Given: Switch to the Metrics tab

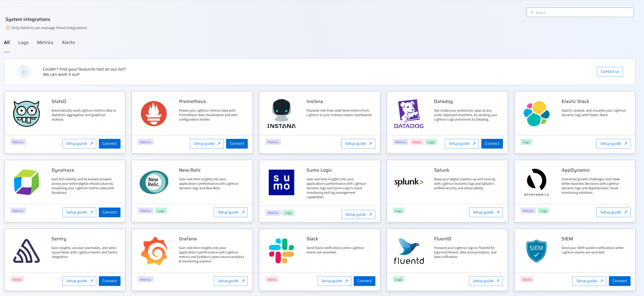Looking at the screenshot, I should click(45, 43).
